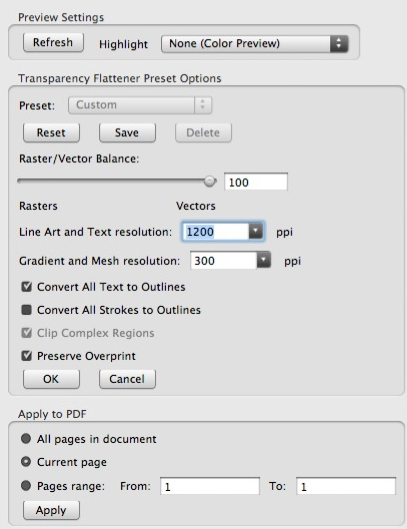
Task: Click the Reset preset button
Action: [x=51, y=133]
